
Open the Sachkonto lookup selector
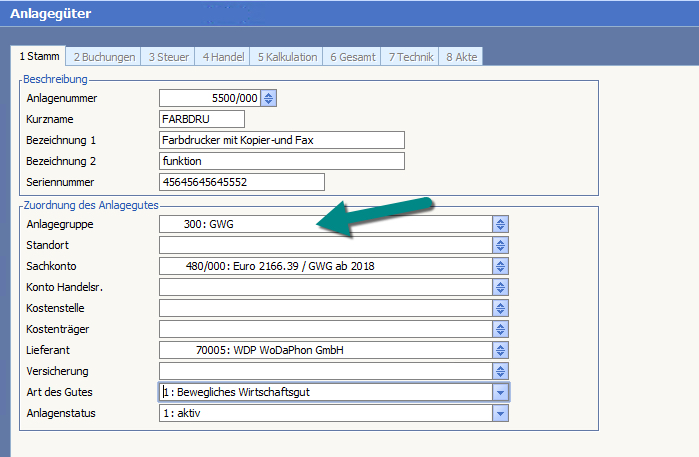[501, 266]
